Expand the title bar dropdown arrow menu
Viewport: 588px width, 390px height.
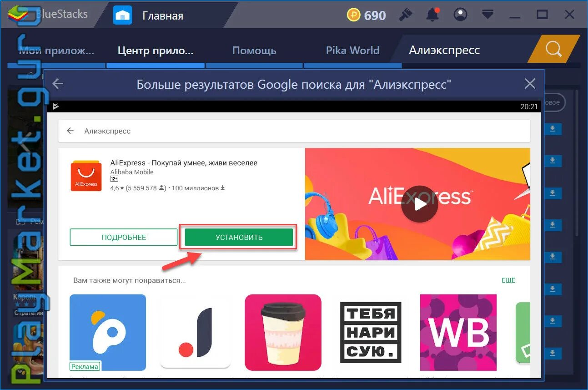pyautogui.click(x=488, y=15)
